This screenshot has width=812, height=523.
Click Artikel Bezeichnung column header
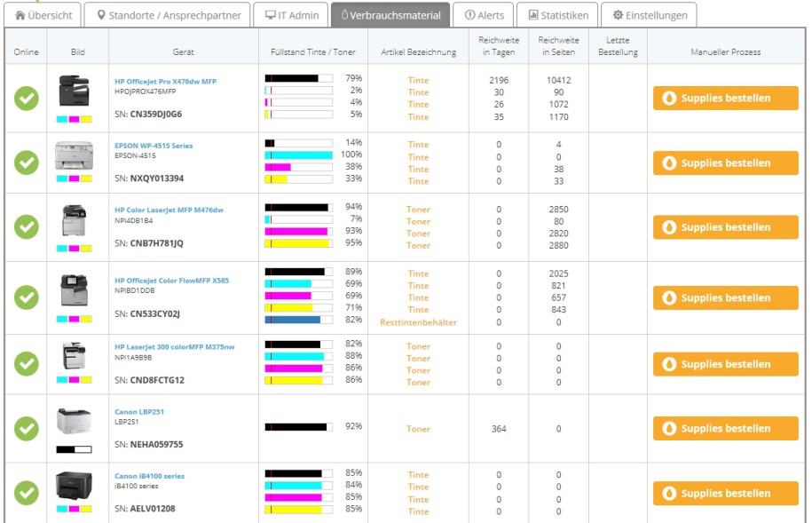point(419,52)
